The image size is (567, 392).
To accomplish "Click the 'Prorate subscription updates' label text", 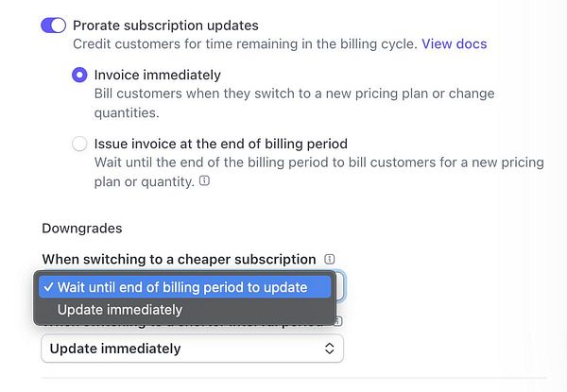I will pyautogui.click(x=165, y=26).
